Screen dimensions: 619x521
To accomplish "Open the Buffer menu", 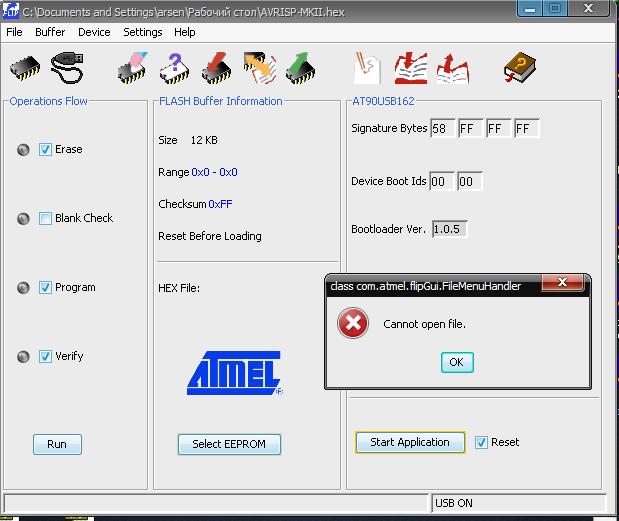I will 50,32.
